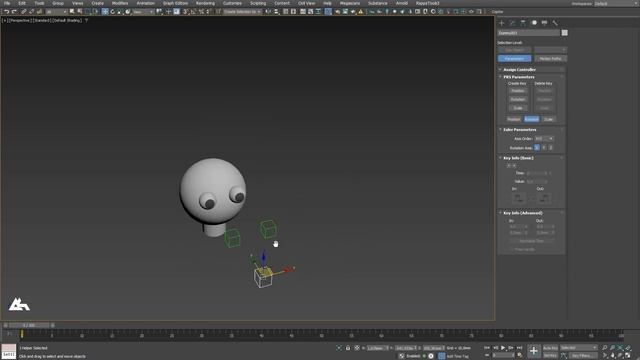The image size is (640, 360).
Task: Click the Zoom Extents viewport navigation icon
Action: (x=620, y=347)
